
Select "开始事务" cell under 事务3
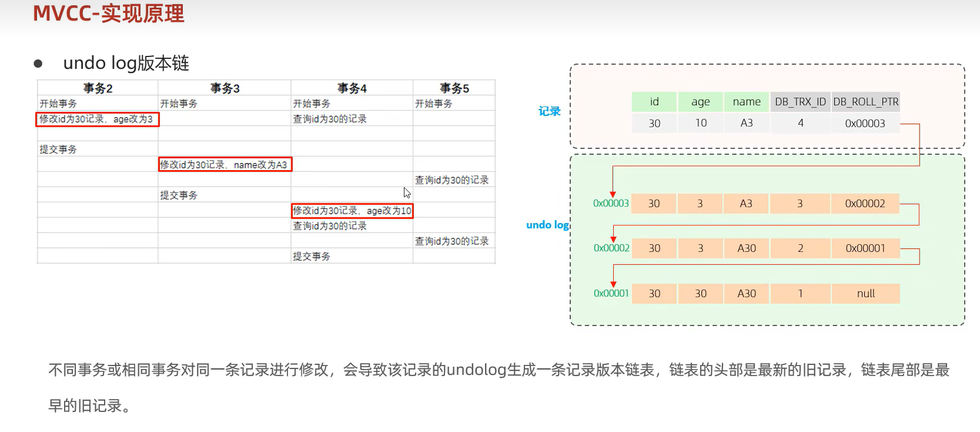point(225,104)
